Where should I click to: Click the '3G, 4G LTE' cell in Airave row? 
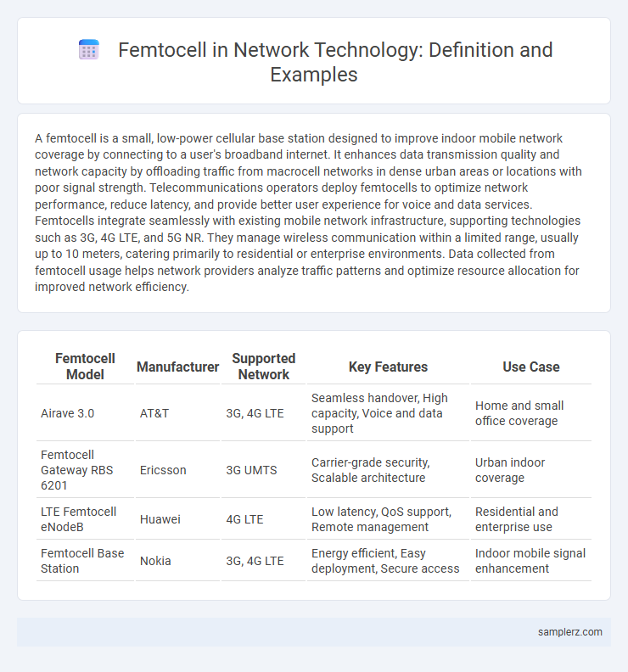click(x=264, y=413)
